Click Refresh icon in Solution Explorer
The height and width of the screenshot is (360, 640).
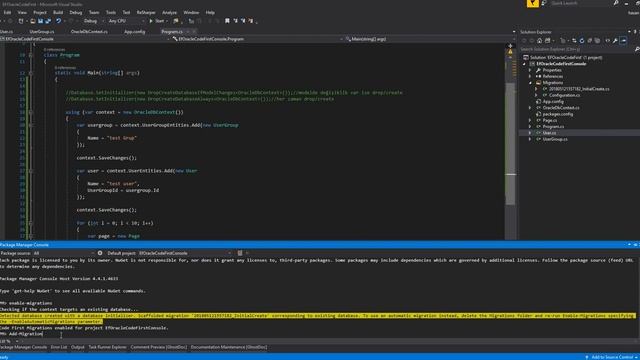pyautogui.click(x=582, y=40)
